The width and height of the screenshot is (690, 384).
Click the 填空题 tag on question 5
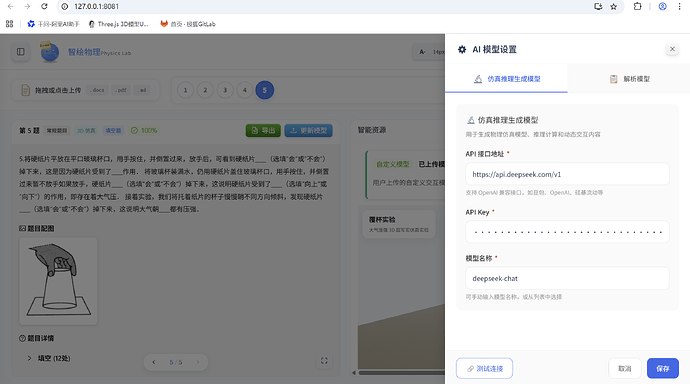[113, 131]
